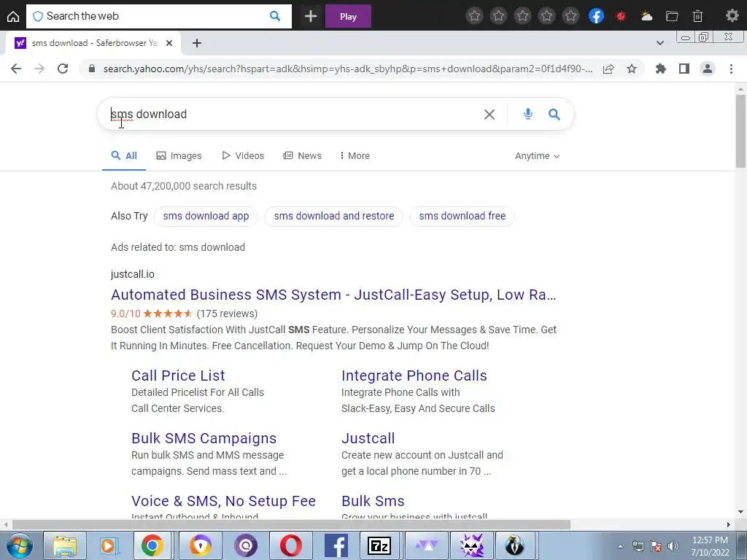Open the Anytime filter dropdown
This screenshot has width=747, height=560.
pyautogui.click(x=537, y=156)
